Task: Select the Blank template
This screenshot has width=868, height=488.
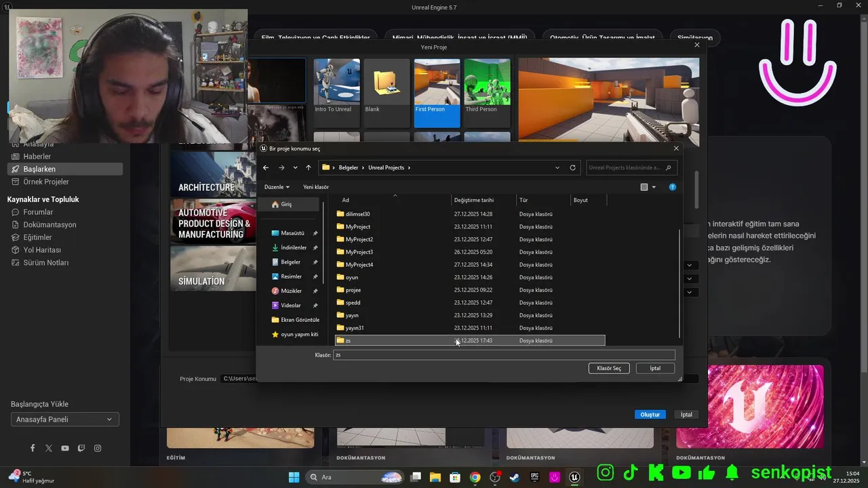Action: click(387, 93)
